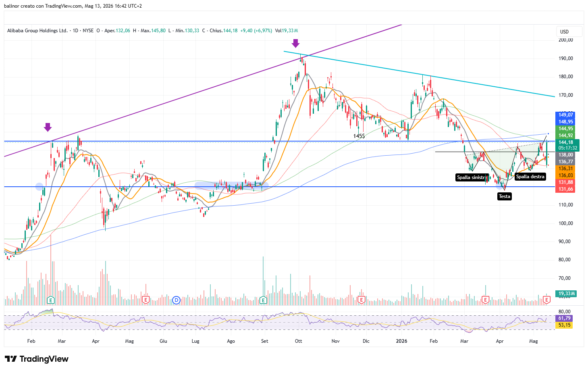Click the 100,00 price axis label
Image resolution: width=588 pixels, height=371 pixels.
pos(565,223)
